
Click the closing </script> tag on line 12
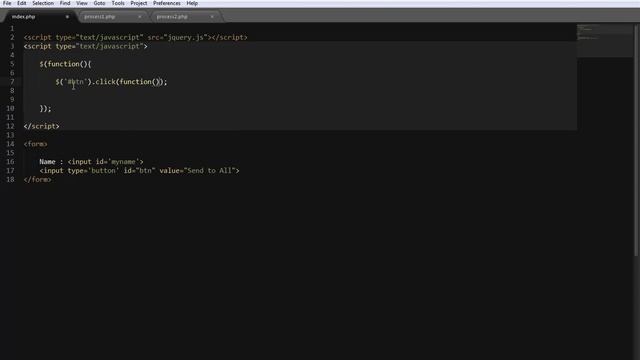pyautogui.click(x=41, y=126)
